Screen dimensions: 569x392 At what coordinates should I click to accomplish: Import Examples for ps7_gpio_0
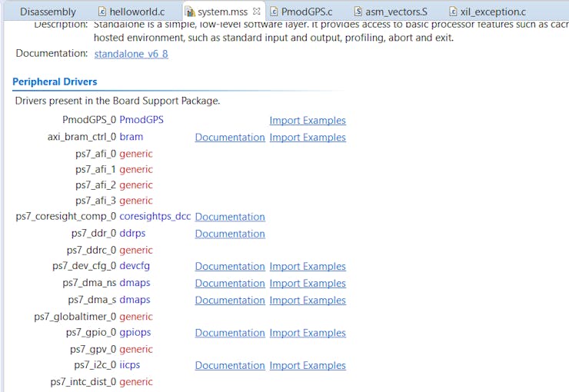coord(308,333)
